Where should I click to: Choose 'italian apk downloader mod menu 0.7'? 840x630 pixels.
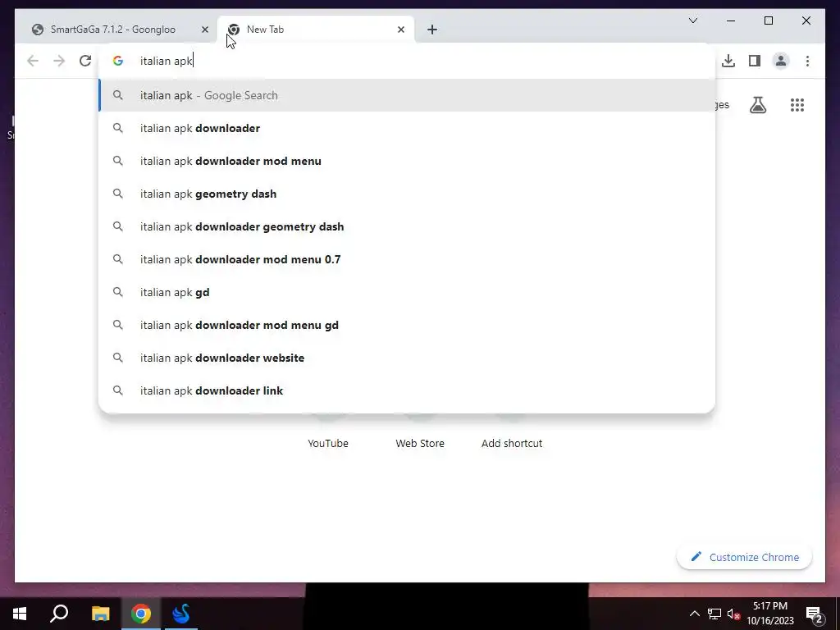(x=407, y=259)
